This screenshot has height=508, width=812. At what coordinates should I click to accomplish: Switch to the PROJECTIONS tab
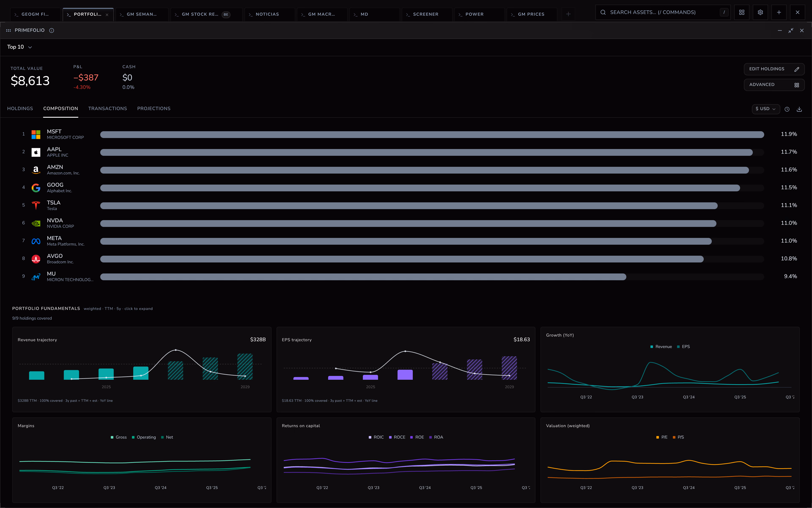154,109
